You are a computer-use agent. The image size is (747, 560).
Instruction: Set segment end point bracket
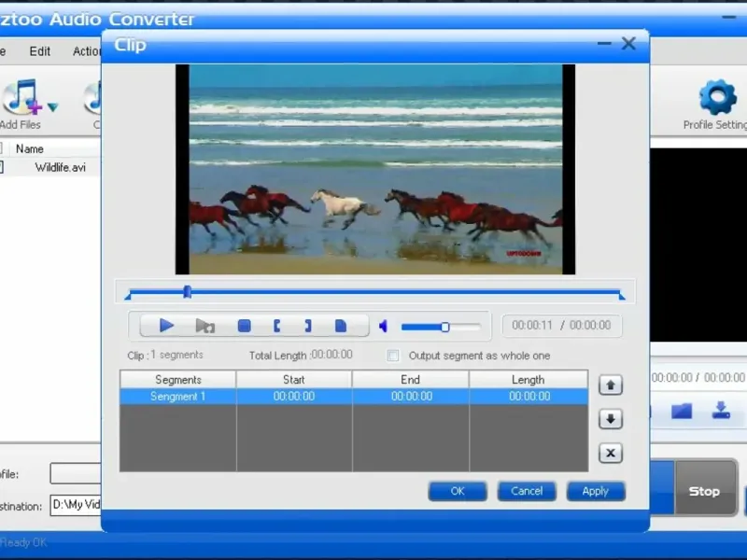308,326
